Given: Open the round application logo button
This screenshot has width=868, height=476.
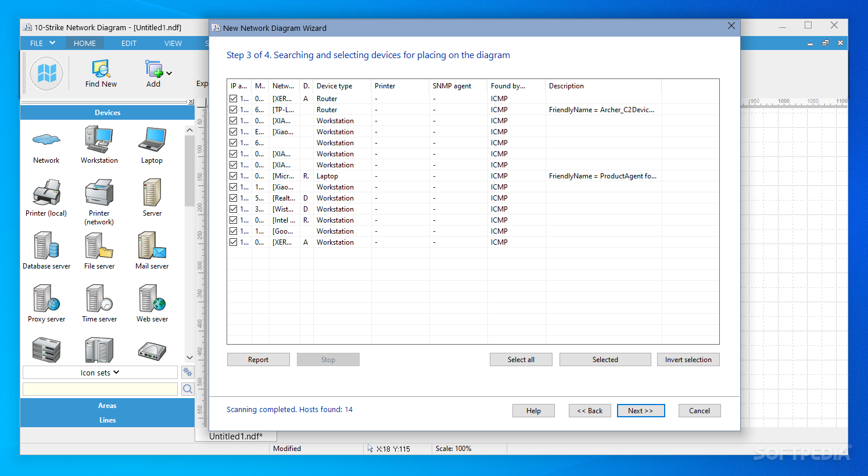Looking at the screenshot, I should (46, 74).
